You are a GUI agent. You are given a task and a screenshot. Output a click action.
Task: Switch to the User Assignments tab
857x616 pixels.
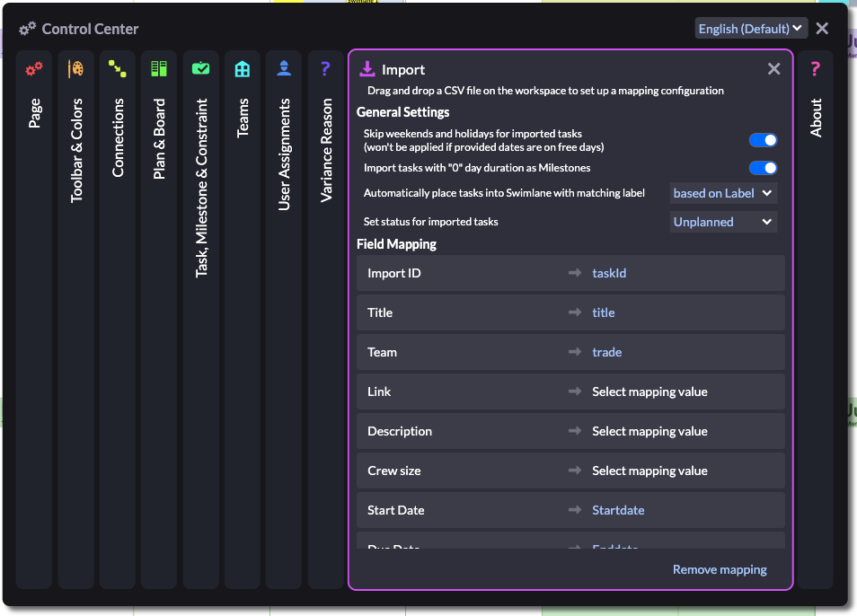tap(284, 319)
